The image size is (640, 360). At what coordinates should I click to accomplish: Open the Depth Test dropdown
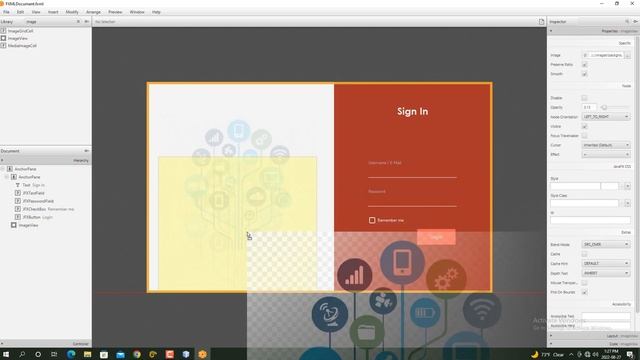tap(606, 273)
